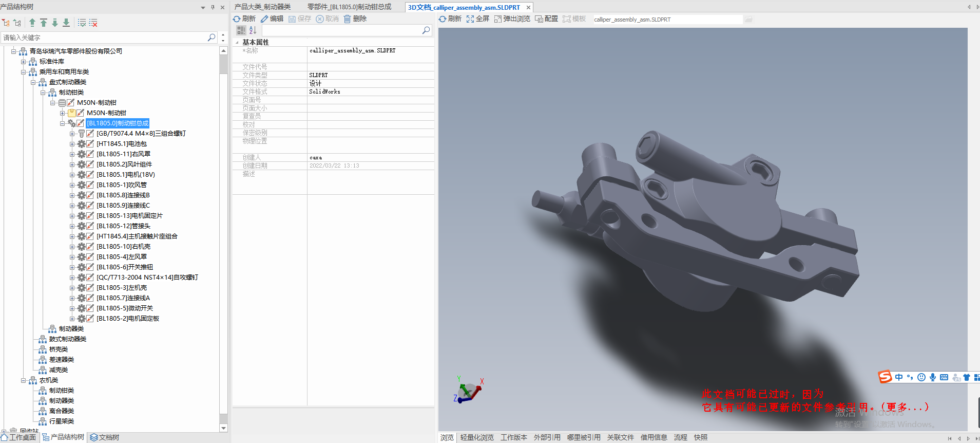Open the 轻量化浏览 bottom tab
Image resolution: width=980 pixels, height=443 pixels.
pos(477,437)
